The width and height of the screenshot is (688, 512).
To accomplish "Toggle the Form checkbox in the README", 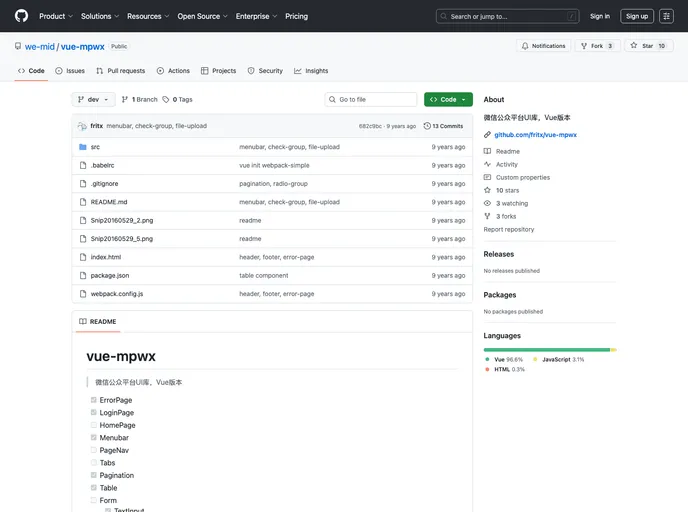I will [93, 500].
